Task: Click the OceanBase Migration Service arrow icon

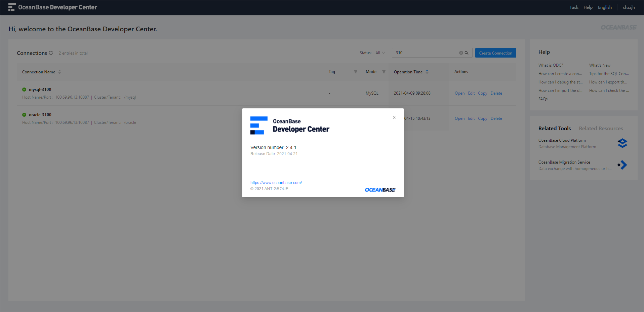Action: (x=622, y=165)
